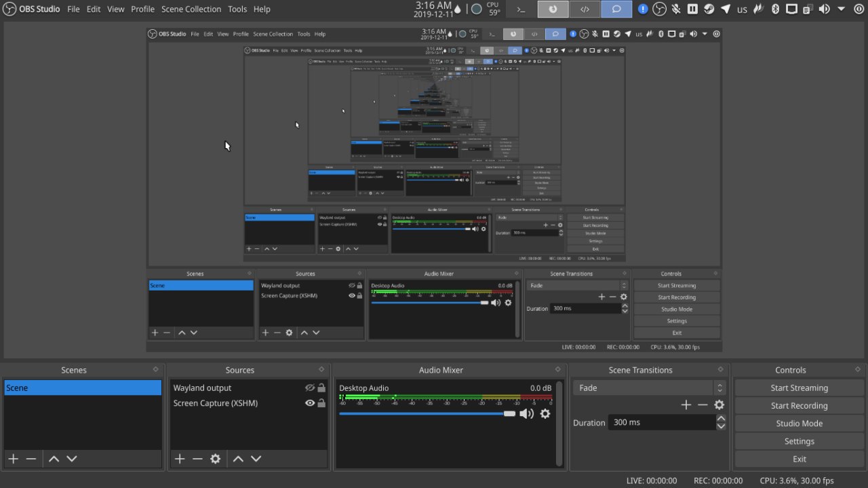Remove the transition in Scene Transitions panel
The image size is (868, 488).
703,405
